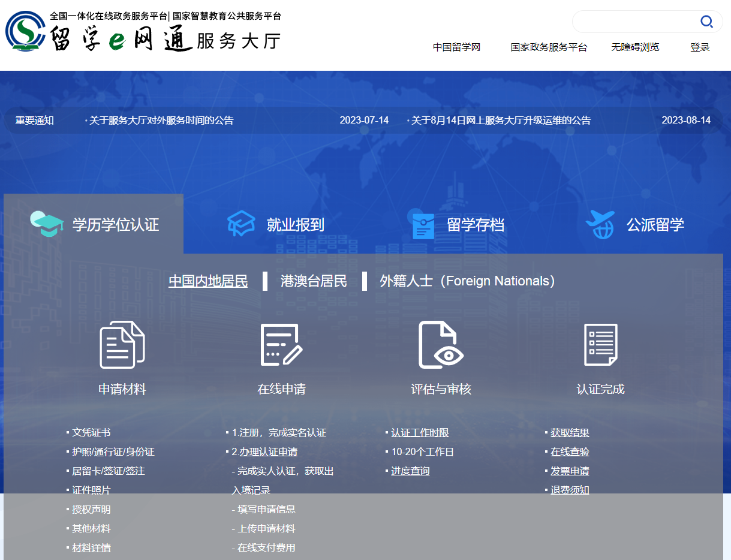Open the 进度查询 progress query link
This screenshot has height=560, width=731.
410,471
